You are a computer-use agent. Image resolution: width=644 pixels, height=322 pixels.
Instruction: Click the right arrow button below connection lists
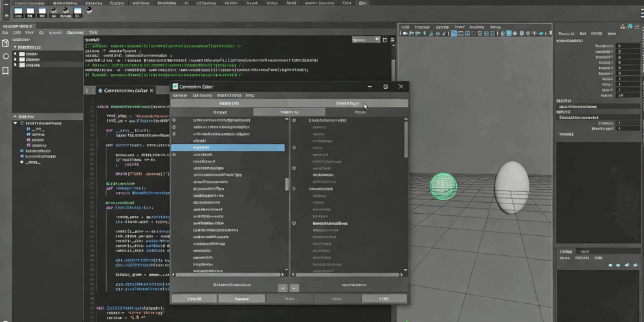click(294, 288)
